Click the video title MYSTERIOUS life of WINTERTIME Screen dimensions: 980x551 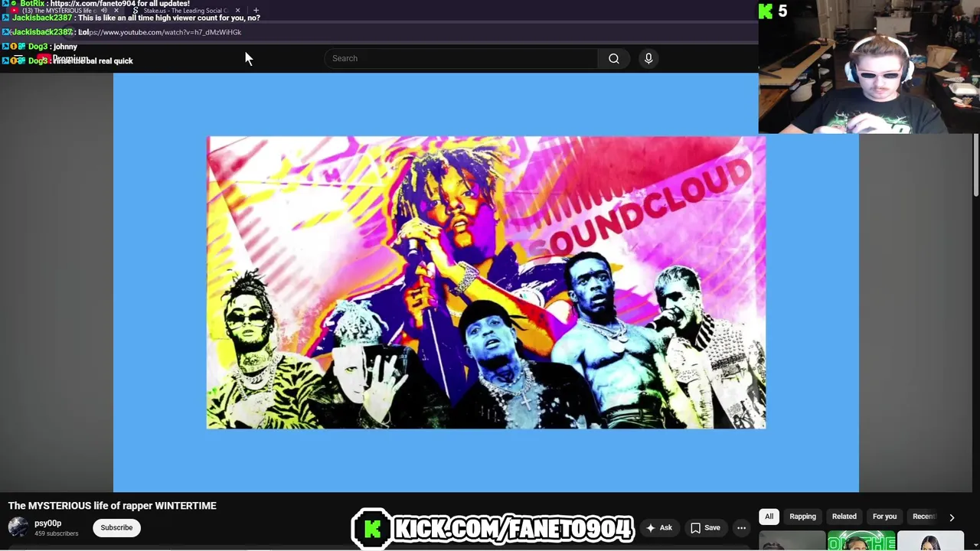[x=113, y=506]
